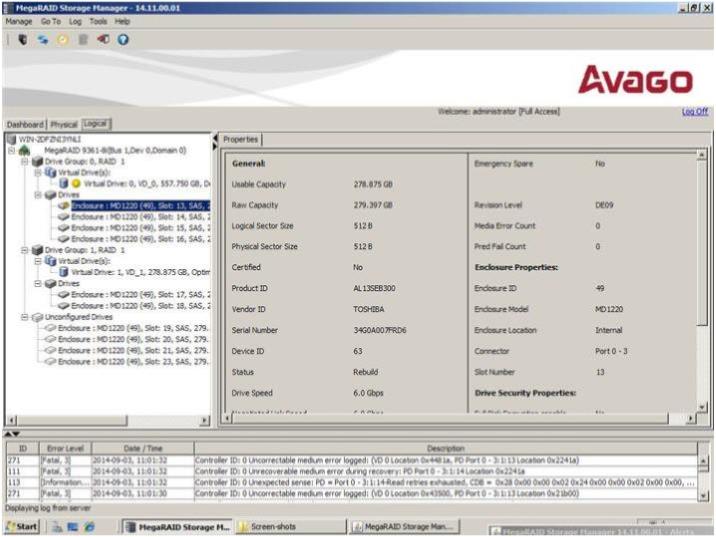Viewport: 716px width, 537px height.
Task: Click the MegaRAID 9361-8i controller icon
Action: coord(23,151)
